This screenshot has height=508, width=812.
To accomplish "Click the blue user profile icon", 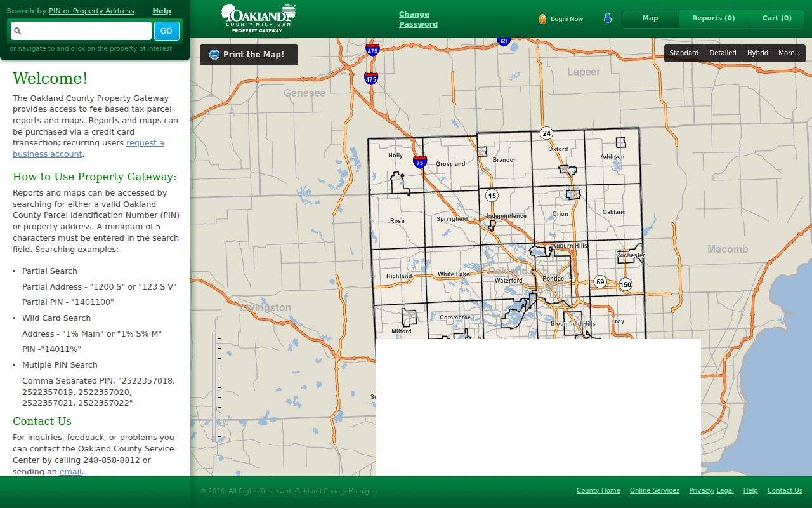I will [608, 18].
